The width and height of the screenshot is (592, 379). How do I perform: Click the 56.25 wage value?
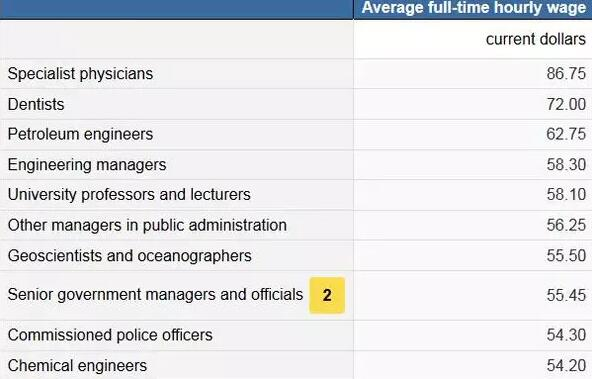tap(566, 225)
